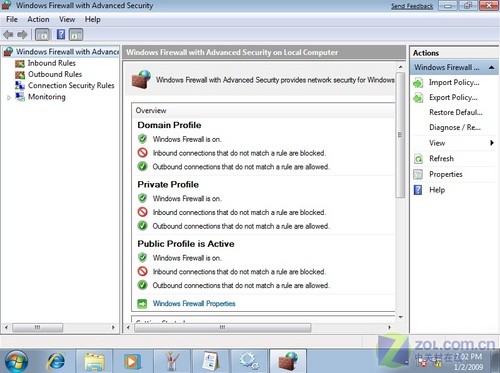Click the center pane vertical scrollbar thumb
This screenshot has height=373, width=500.
(400, 135)
